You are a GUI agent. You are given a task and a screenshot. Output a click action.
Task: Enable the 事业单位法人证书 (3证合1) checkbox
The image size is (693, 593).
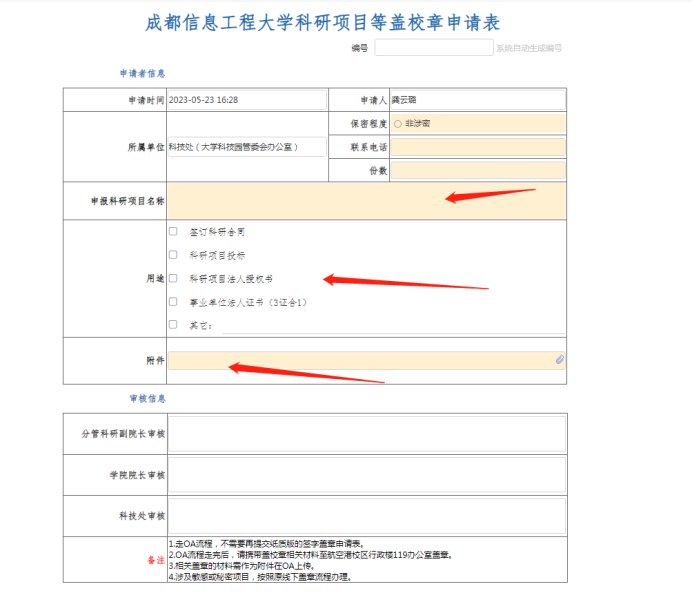point(173,301)
